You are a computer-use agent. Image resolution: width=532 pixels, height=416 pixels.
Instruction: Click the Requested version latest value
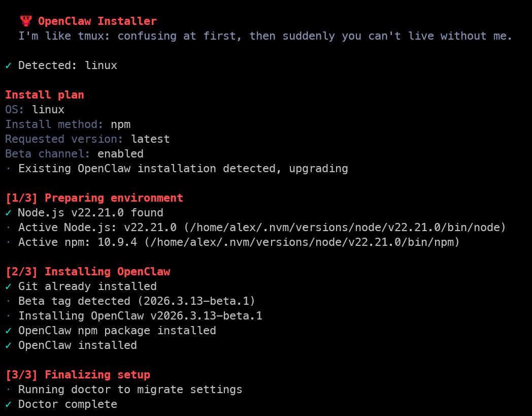(x=150, y=139)
